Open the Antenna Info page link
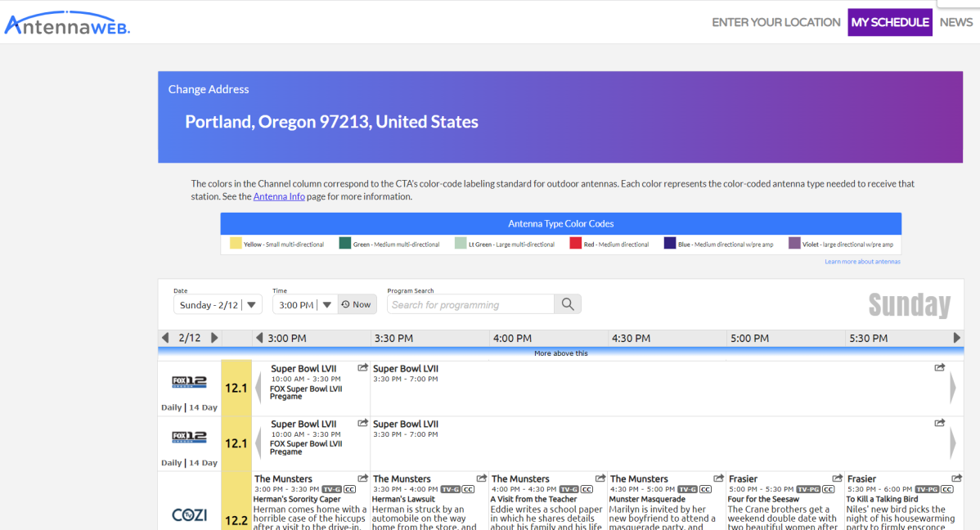 [x=279, y=196]
